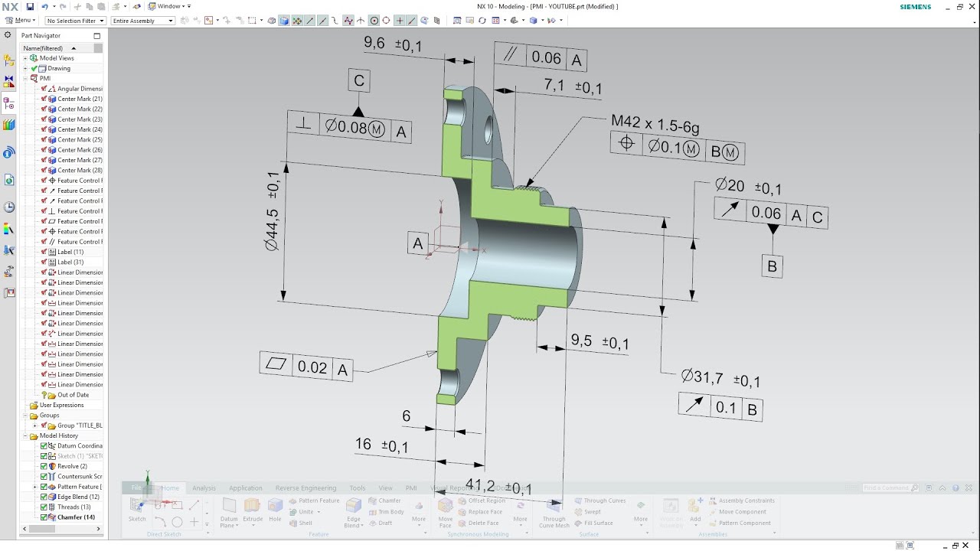Toggle the Countersunk feature checkbox
Screen dimensions: 980x551
click(44, 476)
